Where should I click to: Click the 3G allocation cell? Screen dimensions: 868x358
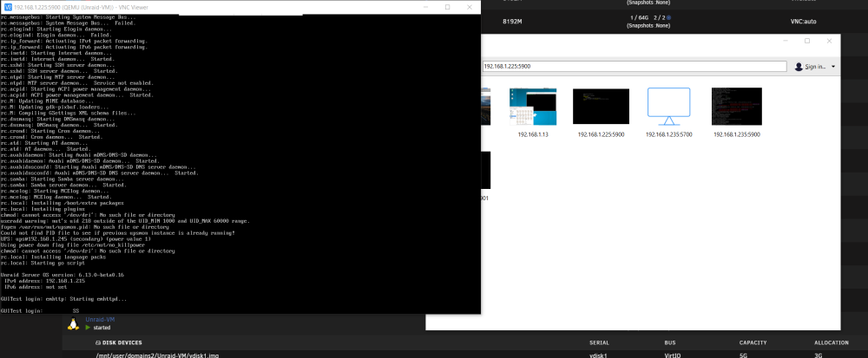click(818, 355)
